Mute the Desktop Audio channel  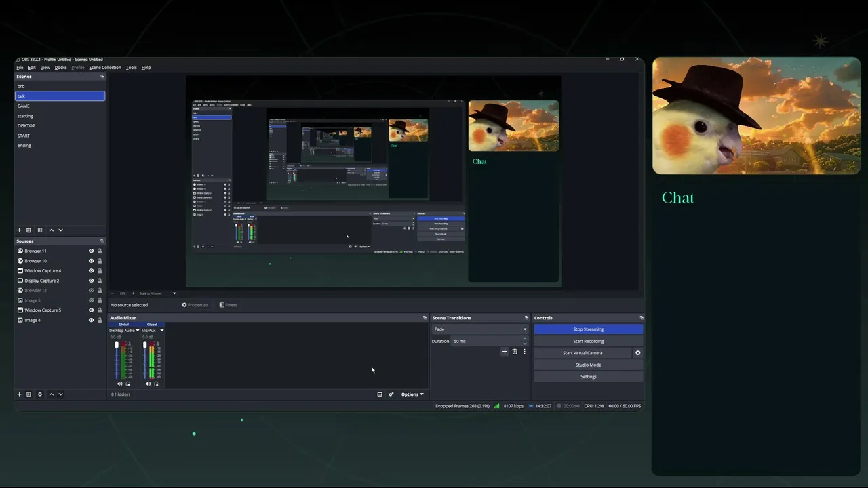[120, 384]
